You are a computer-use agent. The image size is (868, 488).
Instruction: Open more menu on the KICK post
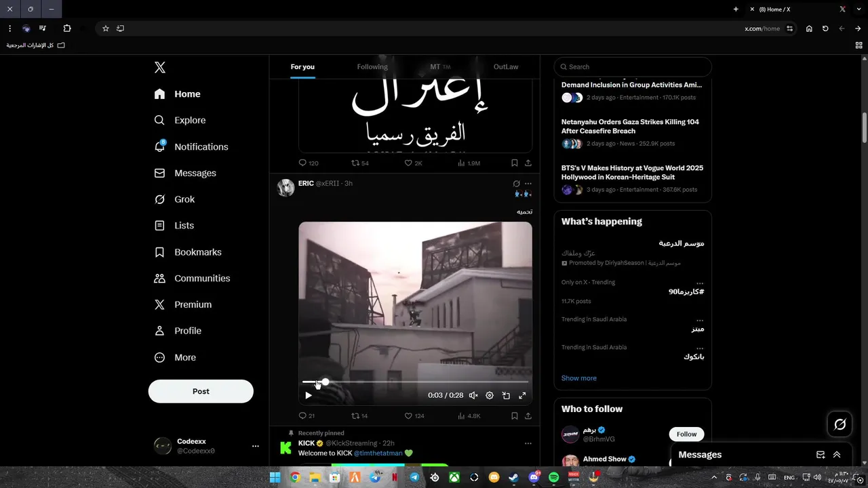(528, 443)
